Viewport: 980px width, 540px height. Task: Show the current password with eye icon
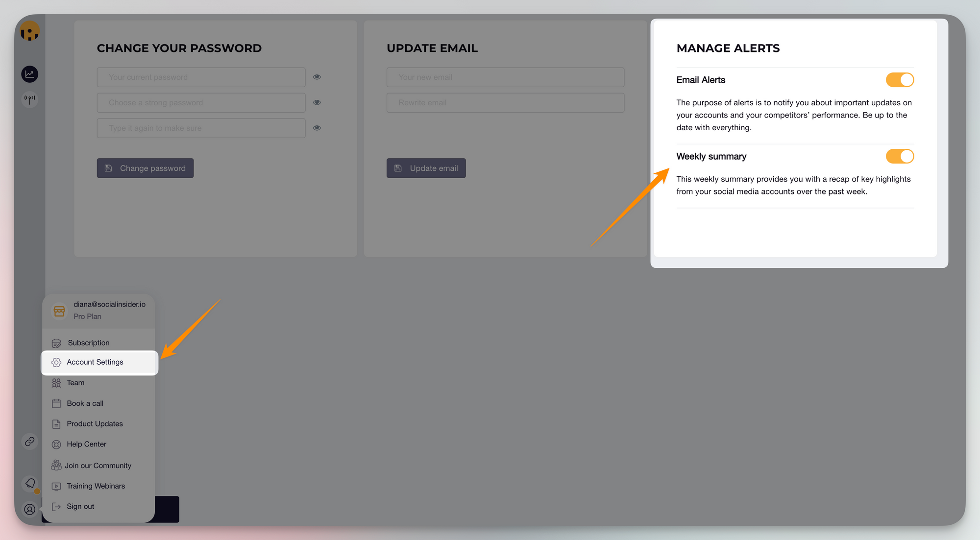[317, 77]
